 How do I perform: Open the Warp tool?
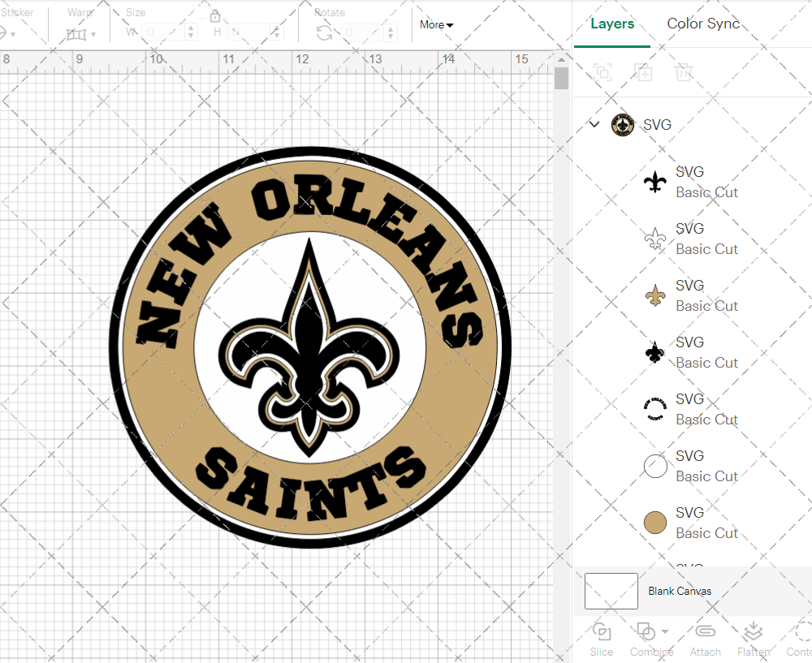point(78,34)
